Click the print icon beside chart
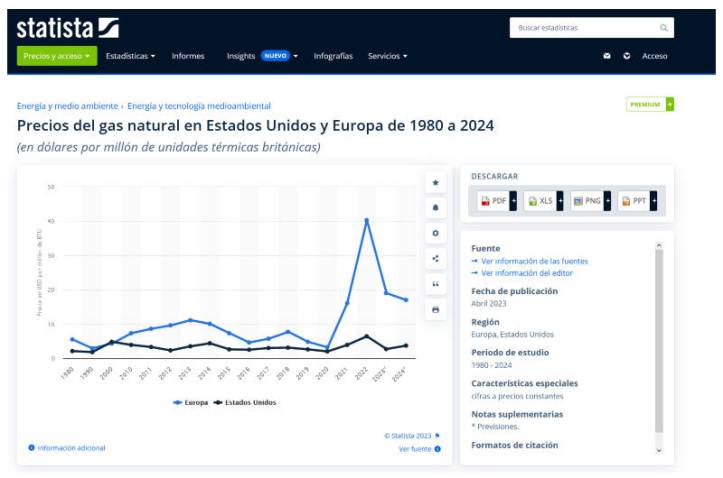Viewport: 723px width, 478px height. pyautogui.click(x=435, y=310)
